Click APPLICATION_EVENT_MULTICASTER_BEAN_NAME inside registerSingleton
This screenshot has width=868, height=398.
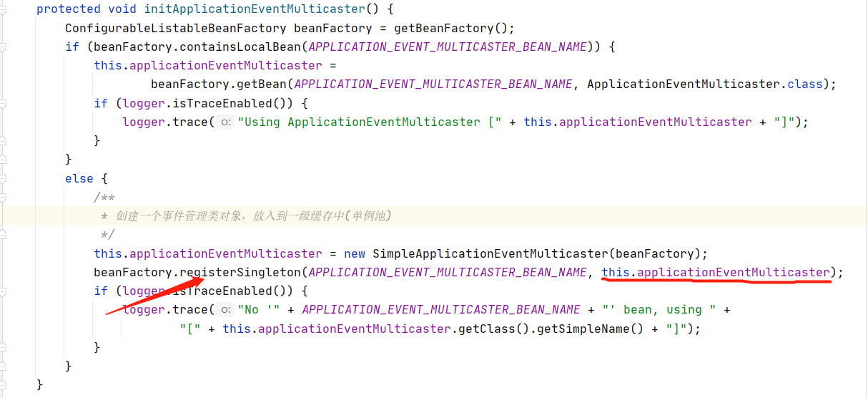coord(448,272)
